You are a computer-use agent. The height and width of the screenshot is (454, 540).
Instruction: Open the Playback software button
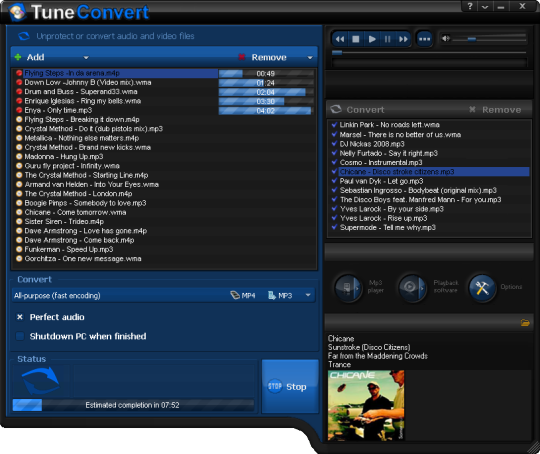coord(412,287)
